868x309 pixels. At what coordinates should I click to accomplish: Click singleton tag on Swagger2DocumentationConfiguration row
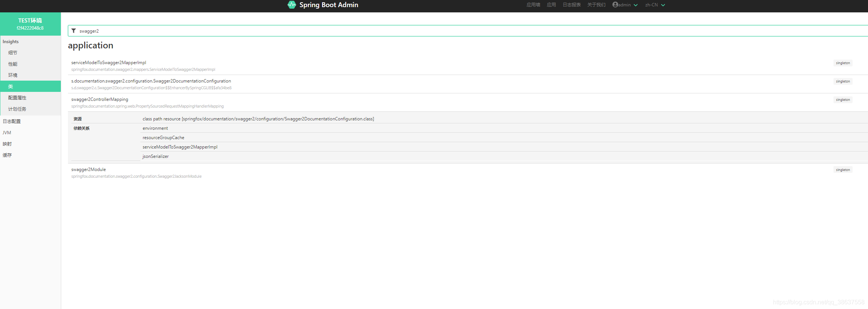tap(843, 81)
